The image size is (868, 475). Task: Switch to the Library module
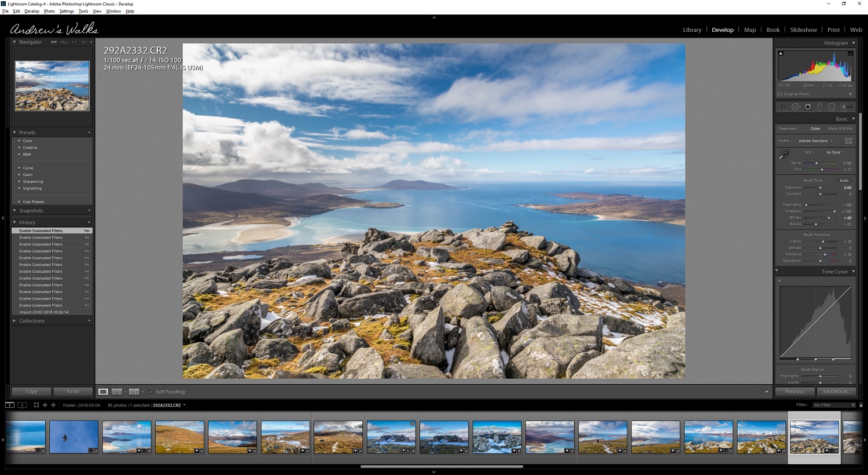tap(692, 30)
